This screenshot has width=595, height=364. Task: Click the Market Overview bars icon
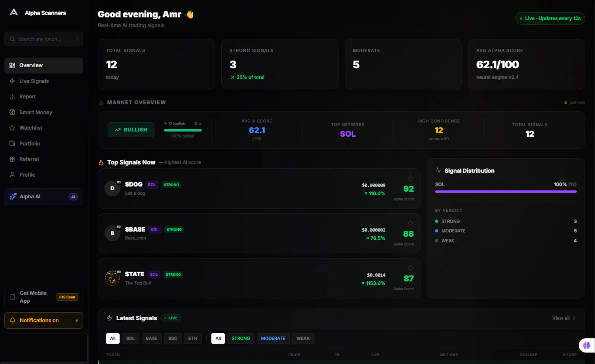pyautogui.click(x=101, y=103)
